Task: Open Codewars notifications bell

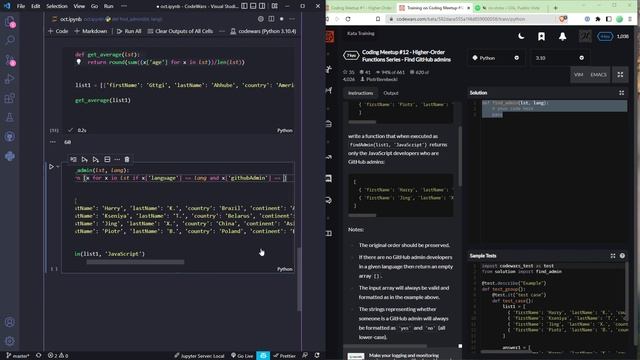Action: coord(562,36)
